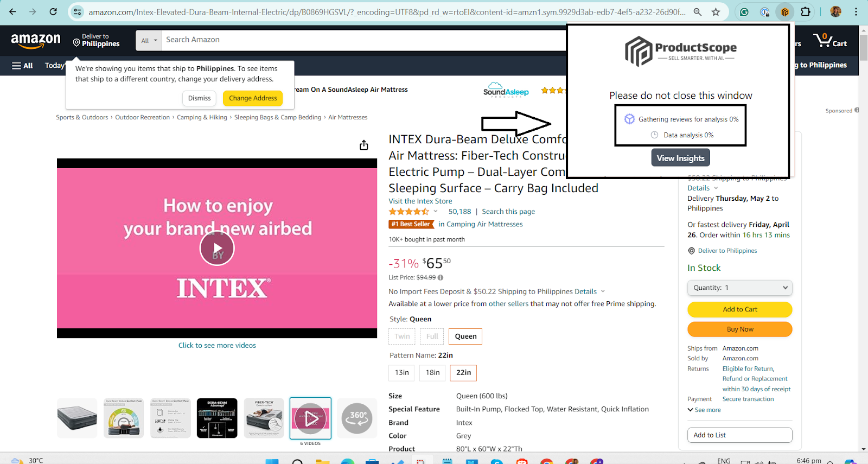
Task: Click Add to Cart button
Action: coord(740,309)
